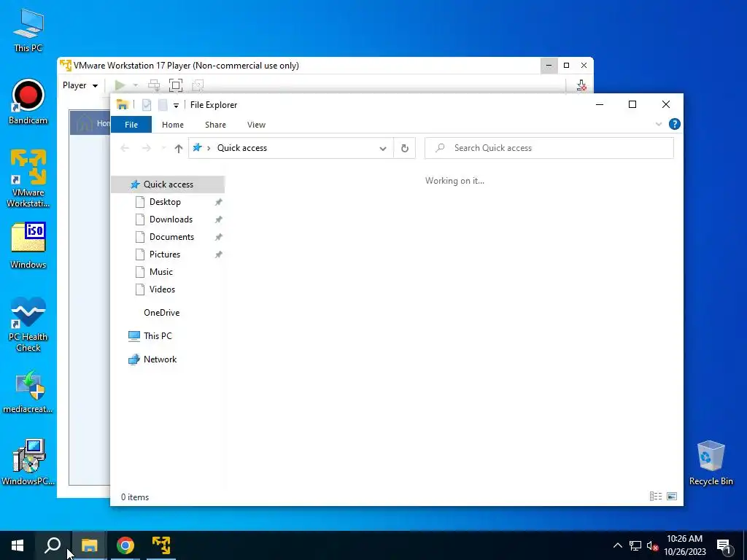The image size is (747, 560).
Task: Minimize the VMware Workstation Player window
Action: pos(549,66)
